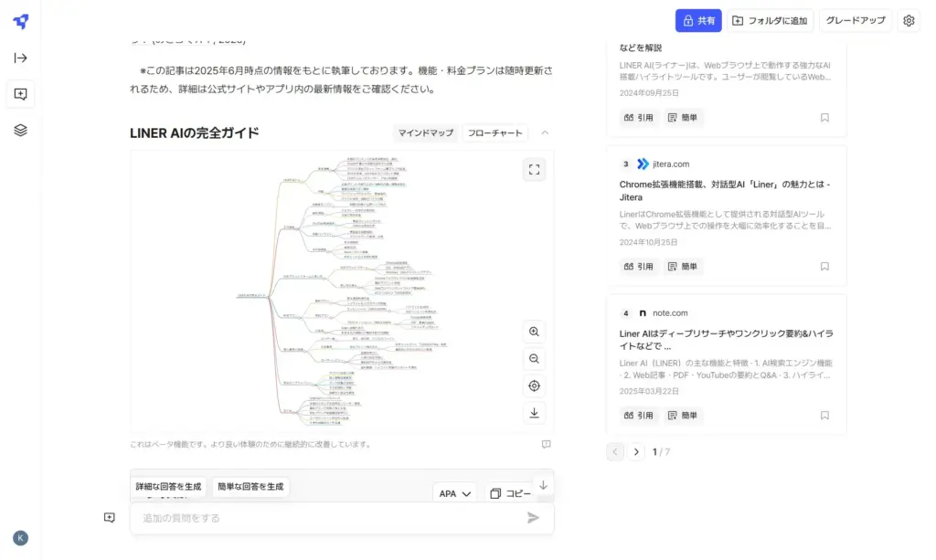Click the 2025年03月22日 date text
The image size is (936, 560).
coord(648,392)
